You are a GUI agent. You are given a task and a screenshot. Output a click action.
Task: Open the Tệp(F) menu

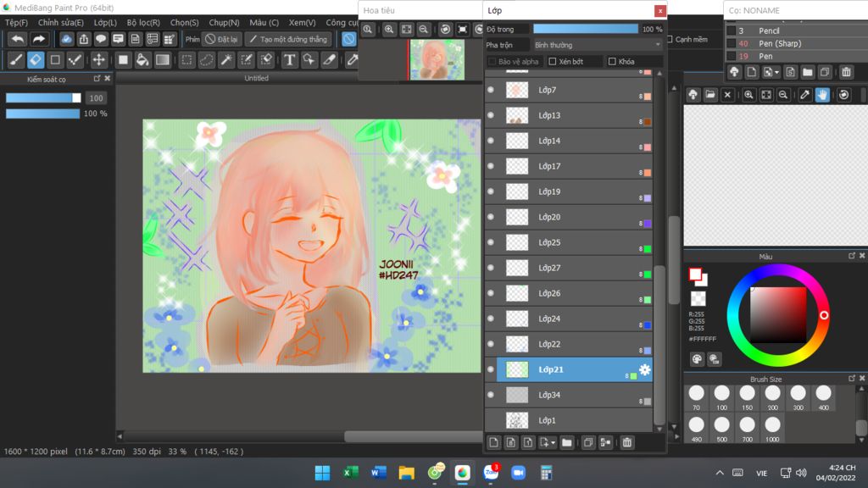click(x=16, y=23)
